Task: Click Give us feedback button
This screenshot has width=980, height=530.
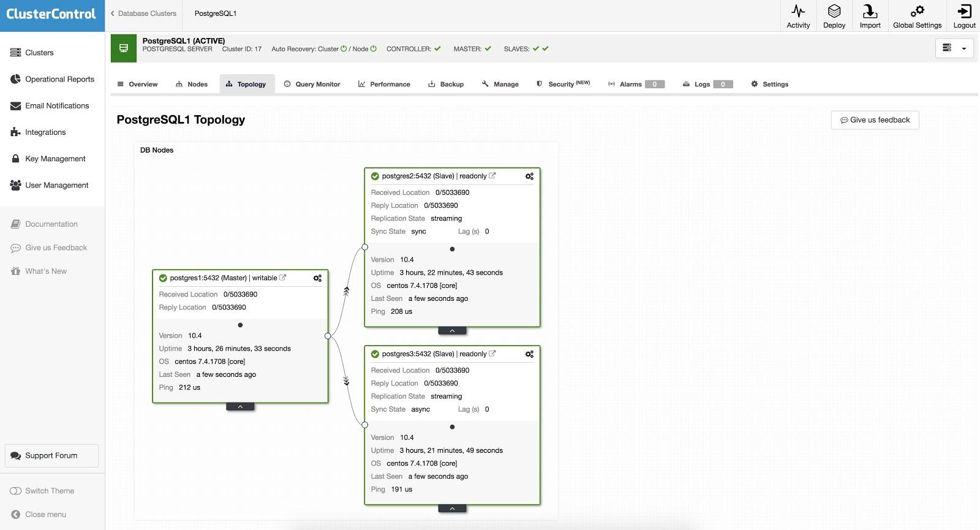Action: [x=875, y=120]
